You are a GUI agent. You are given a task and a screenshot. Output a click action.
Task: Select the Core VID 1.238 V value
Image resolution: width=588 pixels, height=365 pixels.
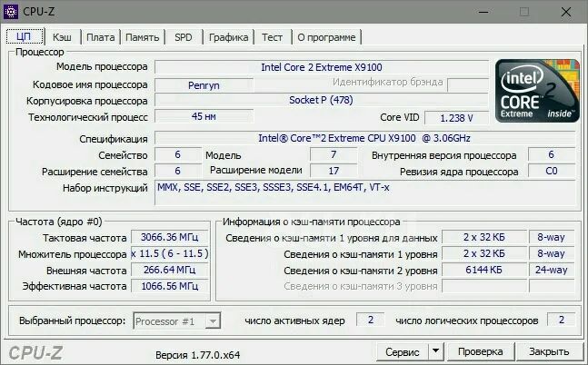[x=456, y=118]
